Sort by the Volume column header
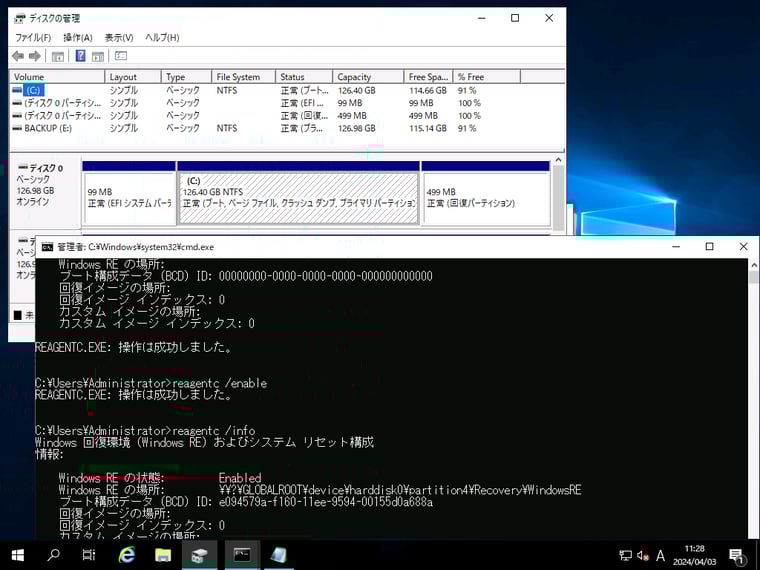The width and height of the screenshot is (760, 570). click(57, 77)
